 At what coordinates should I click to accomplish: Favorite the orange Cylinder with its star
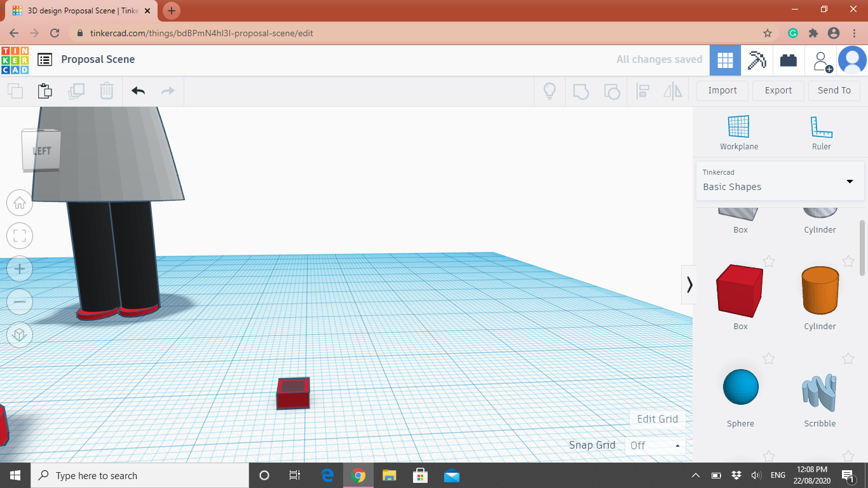(848, 261)
